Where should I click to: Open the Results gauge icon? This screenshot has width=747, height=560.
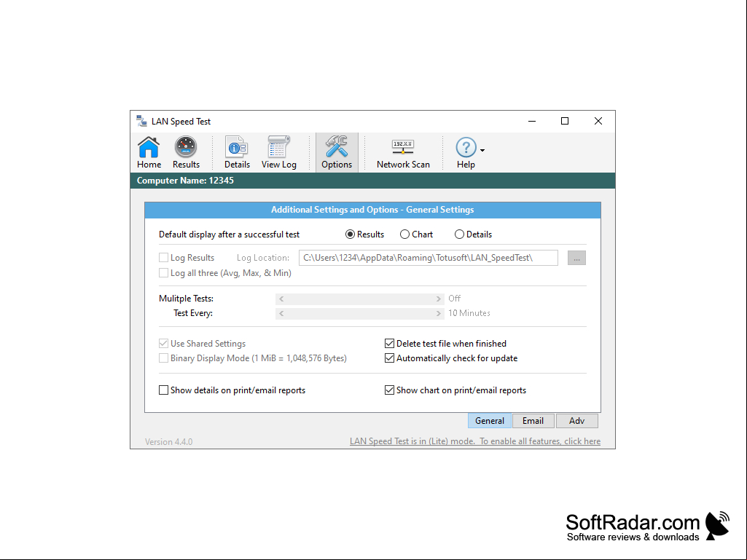coord(186,152)
